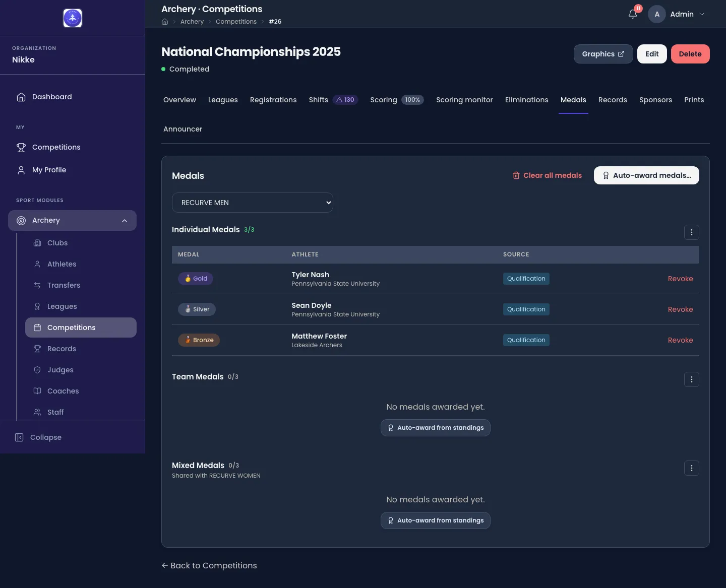Open the Announcer tab
Screen dimensions: 726x588
click(x=183, y=129)
